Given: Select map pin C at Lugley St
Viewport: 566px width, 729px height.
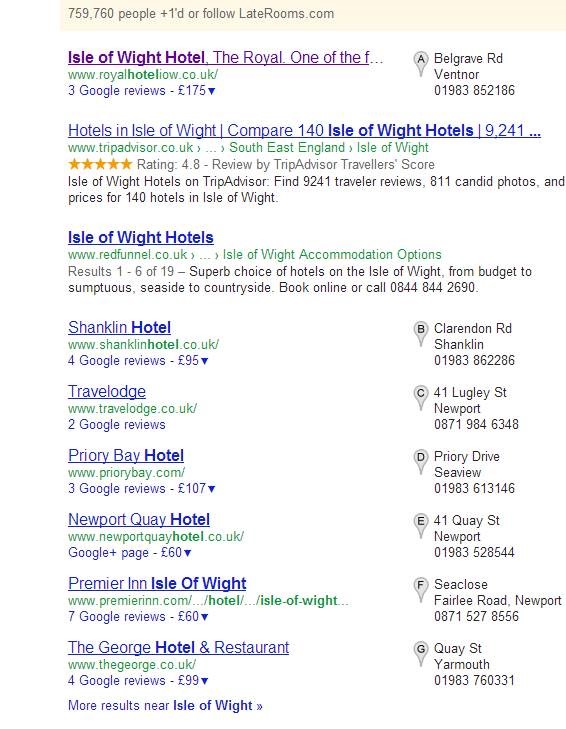Looking at the screenshot, I should click(x=420, y=398).
